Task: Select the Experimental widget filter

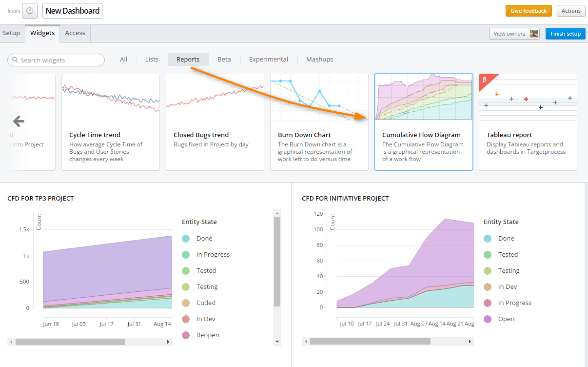Action: tap(268, 59)
